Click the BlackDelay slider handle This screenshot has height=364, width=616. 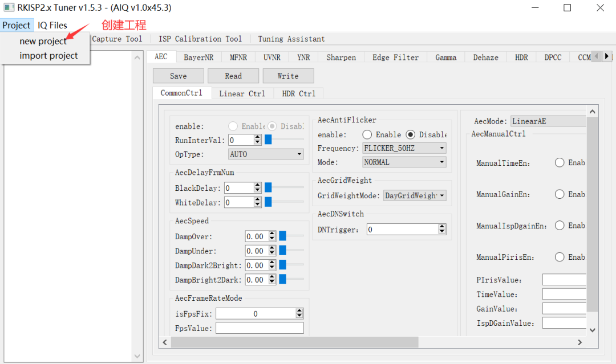tap(268, 187)
